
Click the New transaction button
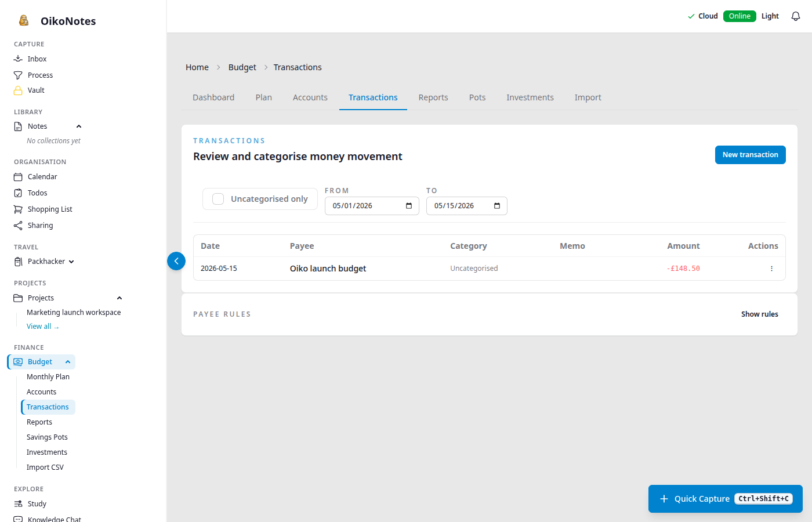(x=751, y=155)
